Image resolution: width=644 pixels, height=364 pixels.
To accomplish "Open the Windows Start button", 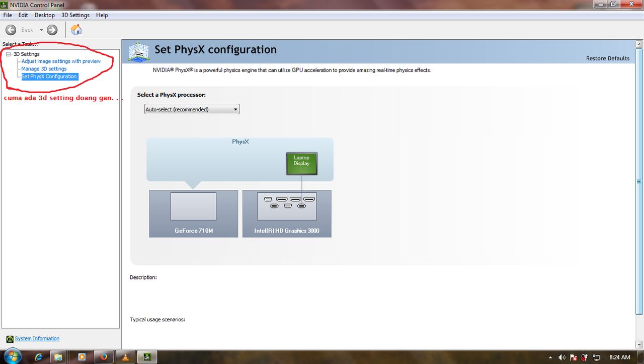I will 12,356.
